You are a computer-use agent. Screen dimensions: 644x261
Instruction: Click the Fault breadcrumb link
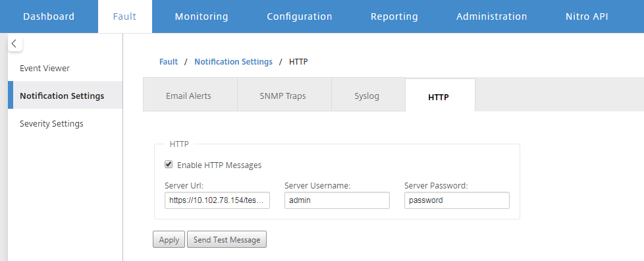tap(169, 62)
